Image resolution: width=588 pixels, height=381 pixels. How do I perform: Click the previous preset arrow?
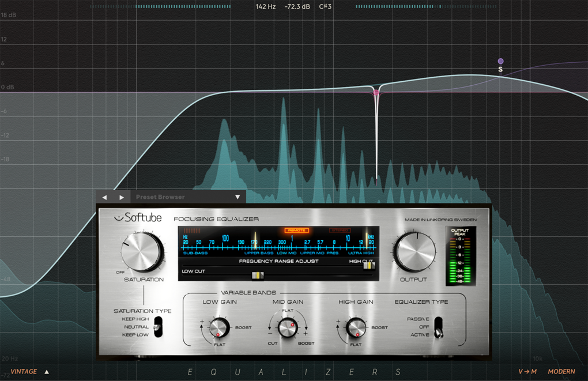tap(104, 197)
